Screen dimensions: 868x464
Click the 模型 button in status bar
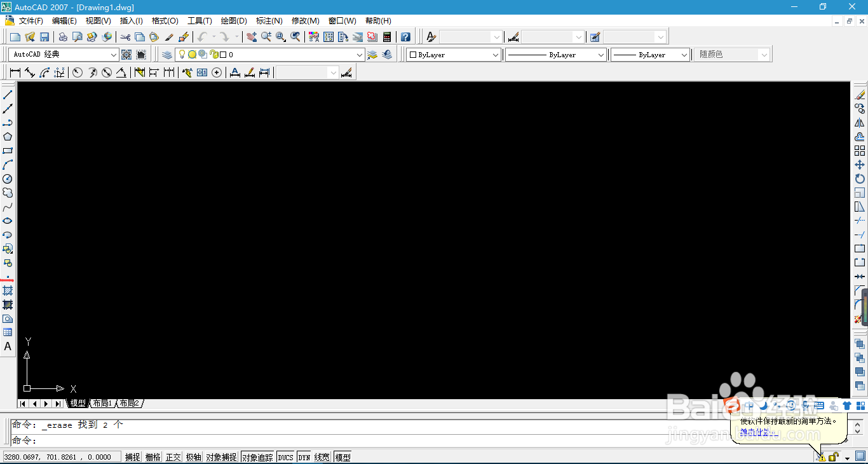coord(342,457)
